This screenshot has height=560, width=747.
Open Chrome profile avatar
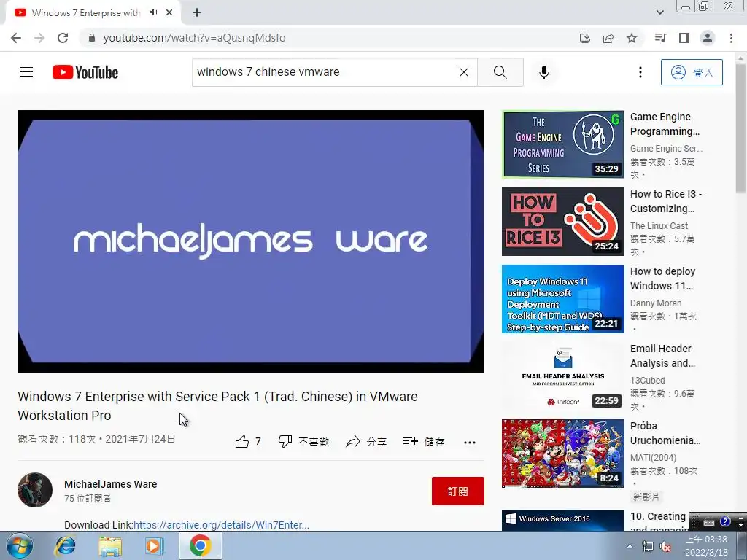point(708,38)
